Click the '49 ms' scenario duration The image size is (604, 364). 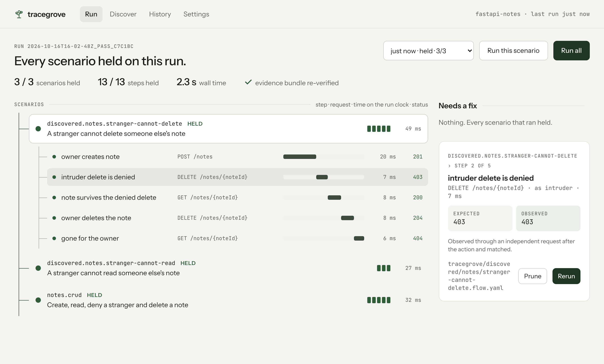(x=413, y=129)
